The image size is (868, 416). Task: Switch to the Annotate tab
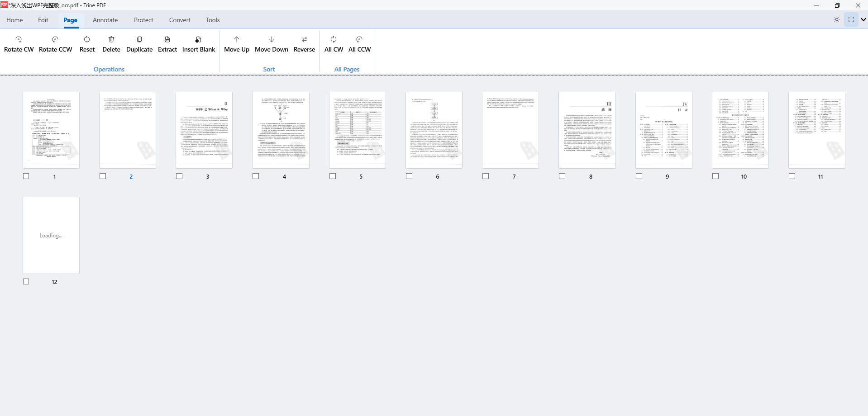(105, 20)
